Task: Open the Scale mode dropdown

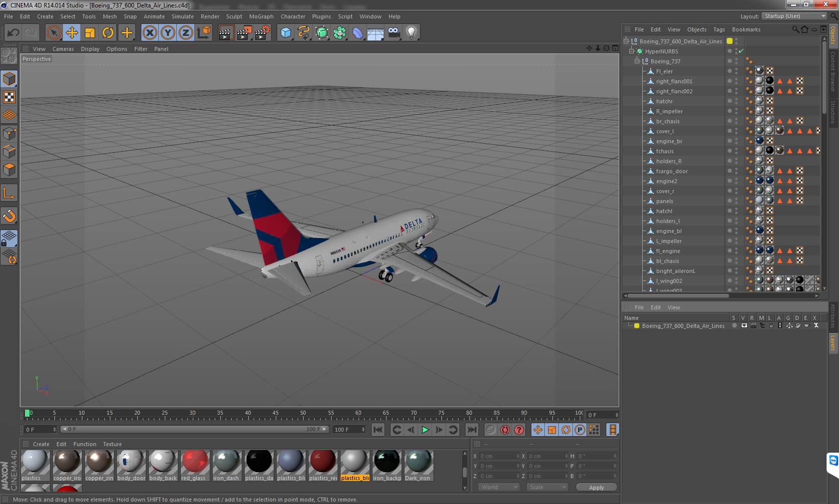Action: (x=547, y=487)
